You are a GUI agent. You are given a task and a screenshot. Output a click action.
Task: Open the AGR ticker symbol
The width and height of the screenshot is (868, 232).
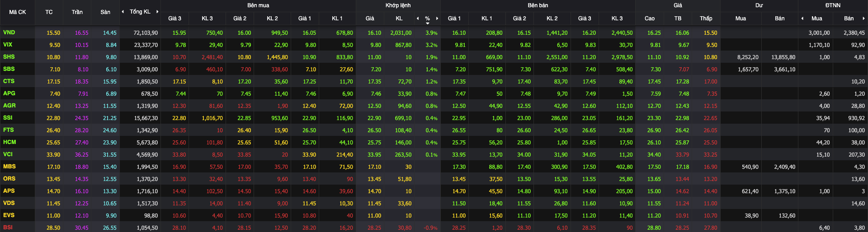tap(9, 106)
